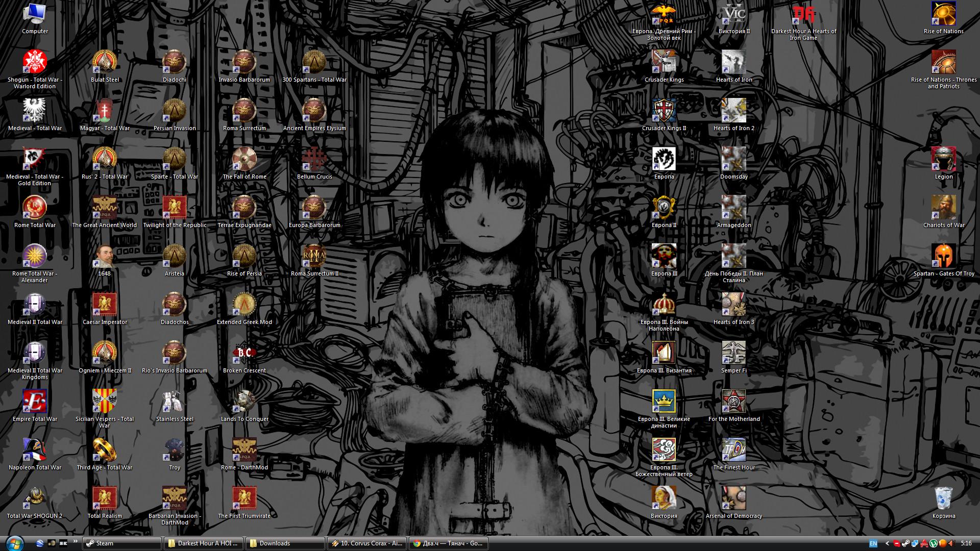The height and width of the screenshot is (551, 980).
Task: Select Napoleon Total War shortcut
Action: (x=35, y=454)
